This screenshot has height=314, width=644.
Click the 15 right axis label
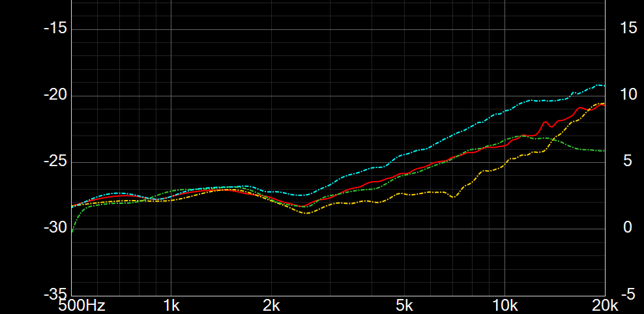pos(629,28)
